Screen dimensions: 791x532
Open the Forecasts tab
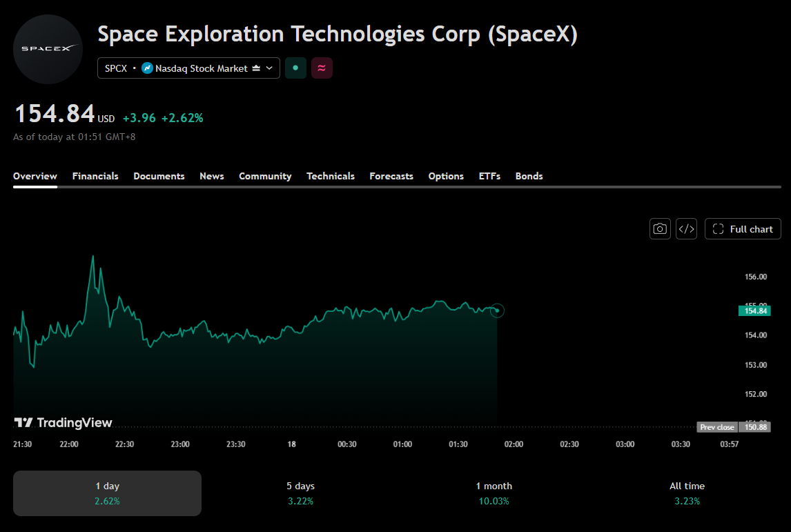391,176
